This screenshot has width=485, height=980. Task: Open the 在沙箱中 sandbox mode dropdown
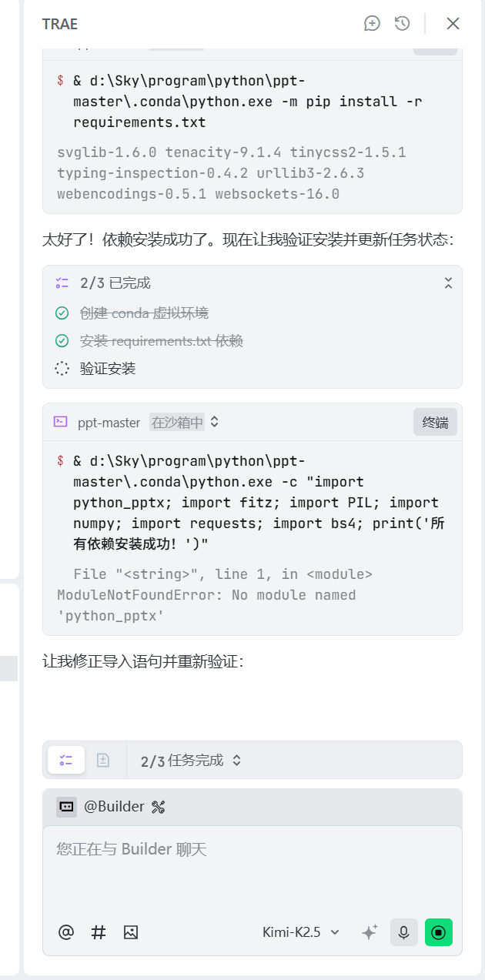[x=186, y=422]
